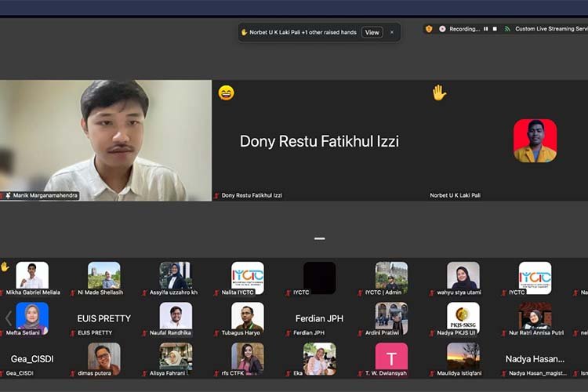Click muted mic icon of wahyu stya utami
588x392 pixels.
[432, 292]
